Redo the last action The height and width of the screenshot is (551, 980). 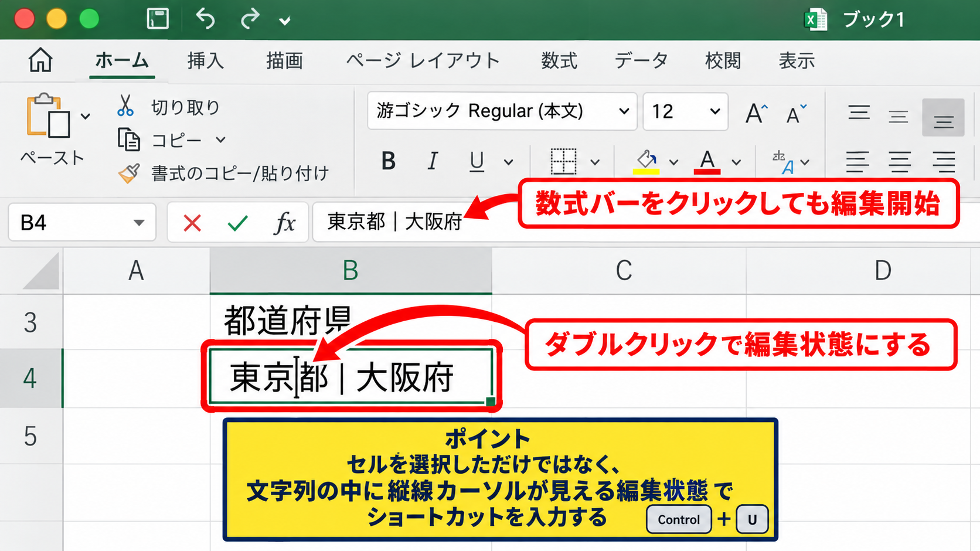coord(250,19)
